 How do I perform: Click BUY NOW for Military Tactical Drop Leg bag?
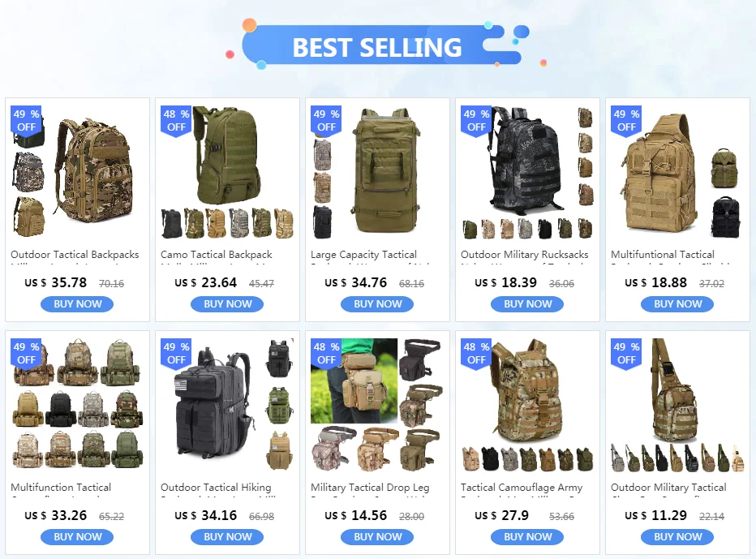tap(377, 537)
